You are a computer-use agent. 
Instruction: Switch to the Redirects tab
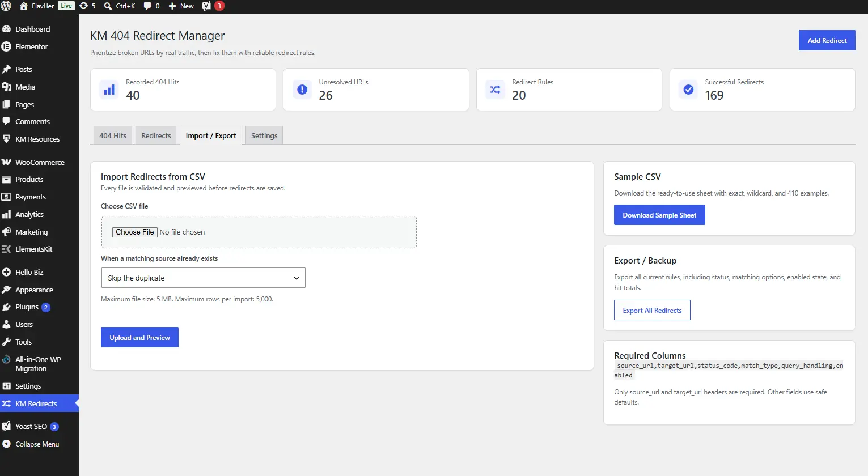156,135
